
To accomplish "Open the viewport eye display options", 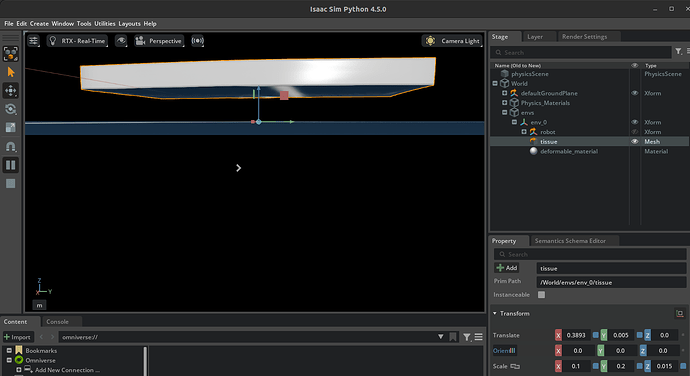I will 121,41.
